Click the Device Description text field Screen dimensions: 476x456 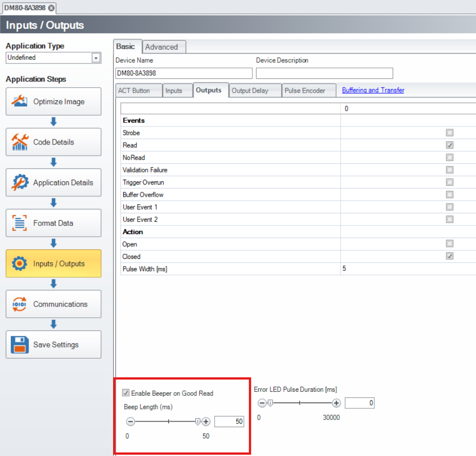pos(324,73)
